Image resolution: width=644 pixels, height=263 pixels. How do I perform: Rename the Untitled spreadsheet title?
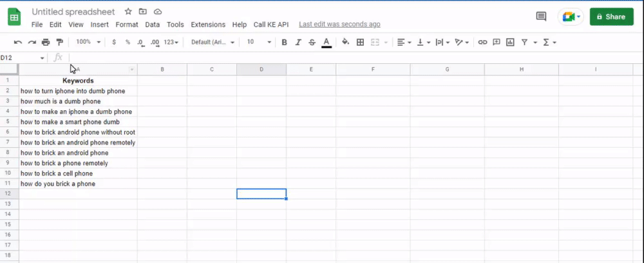(x=73, y=12)
